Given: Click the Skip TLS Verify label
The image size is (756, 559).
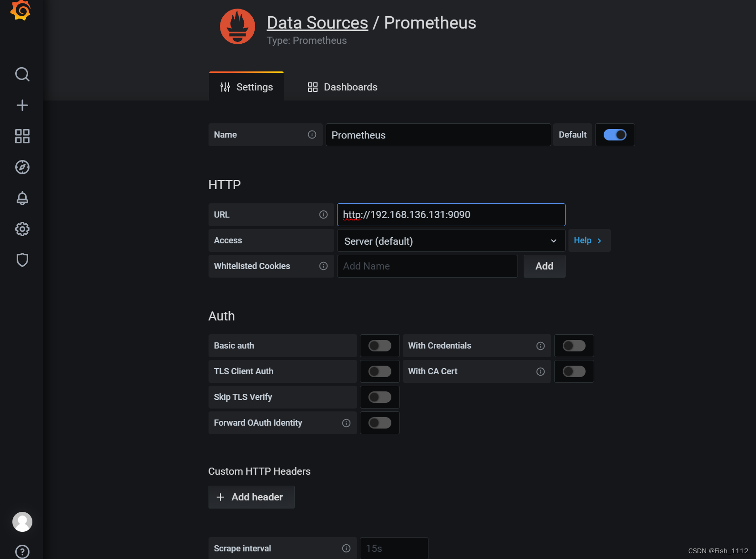Looking at the screenshot, I should pos(243,397).
